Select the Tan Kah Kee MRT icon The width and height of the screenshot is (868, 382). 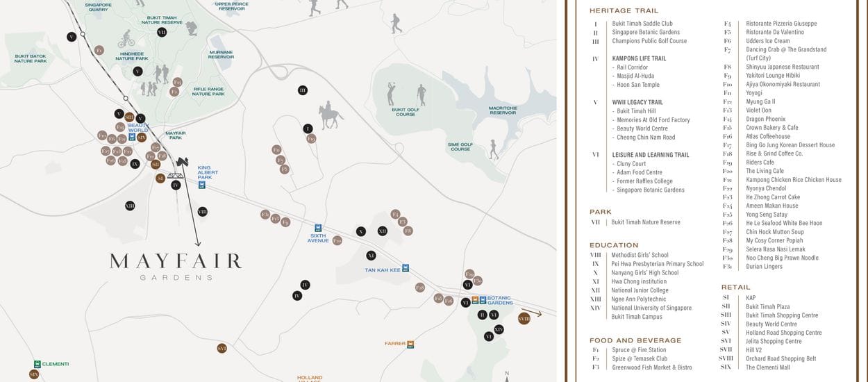pyautogui.click(x=405, y=267)
